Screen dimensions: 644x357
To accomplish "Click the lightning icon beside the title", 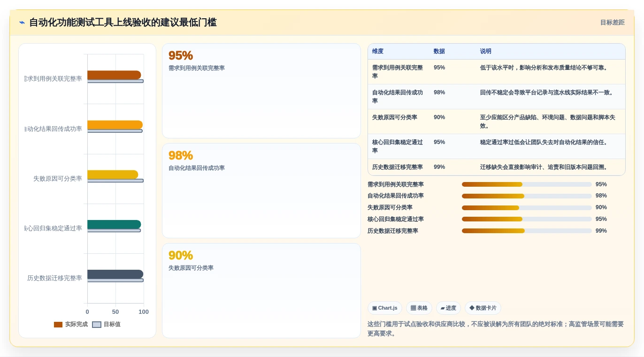I will (x=22, y=23).
